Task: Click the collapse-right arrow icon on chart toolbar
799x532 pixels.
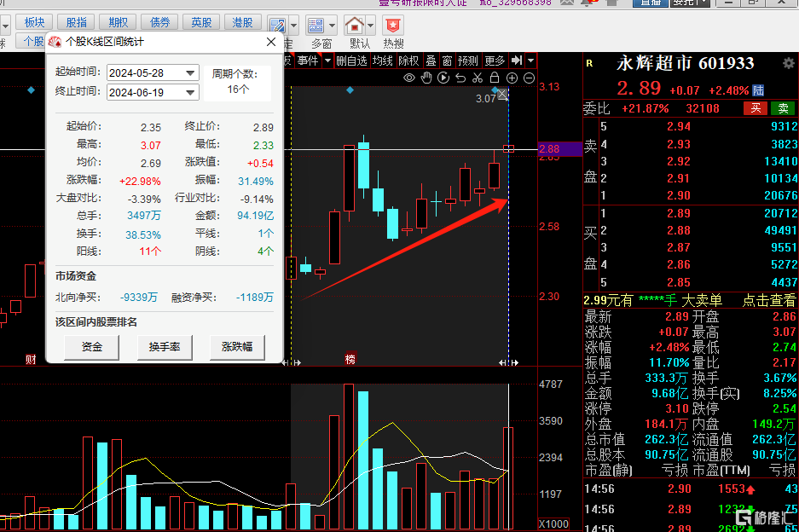Action: tap(517, 61)
